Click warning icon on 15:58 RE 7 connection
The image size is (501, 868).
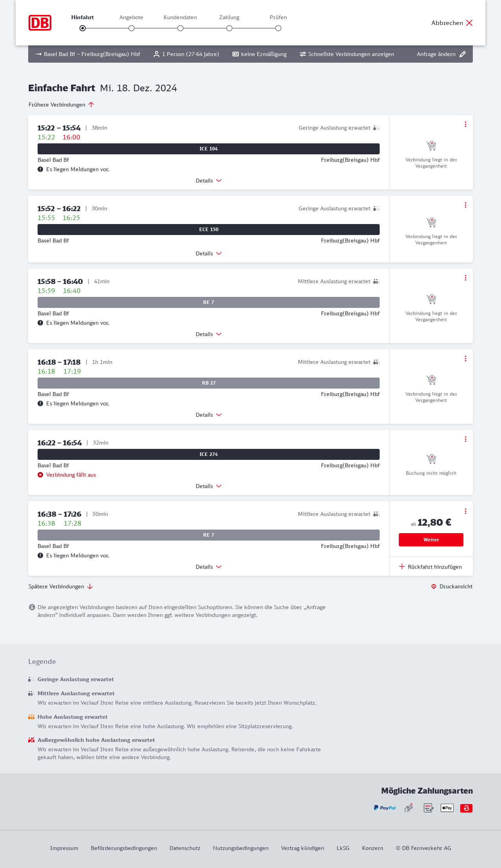[40, 323]
